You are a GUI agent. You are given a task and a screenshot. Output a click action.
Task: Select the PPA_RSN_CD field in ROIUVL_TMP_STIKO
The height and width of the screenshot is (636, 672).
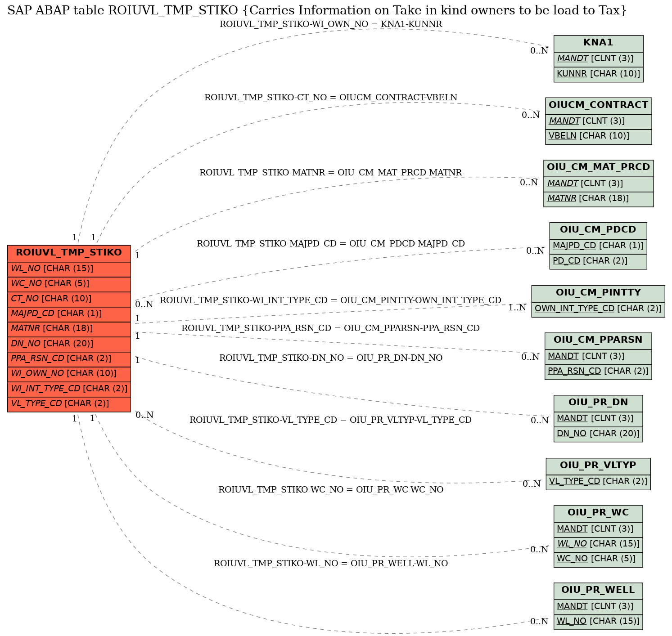[x=69, y=358]
